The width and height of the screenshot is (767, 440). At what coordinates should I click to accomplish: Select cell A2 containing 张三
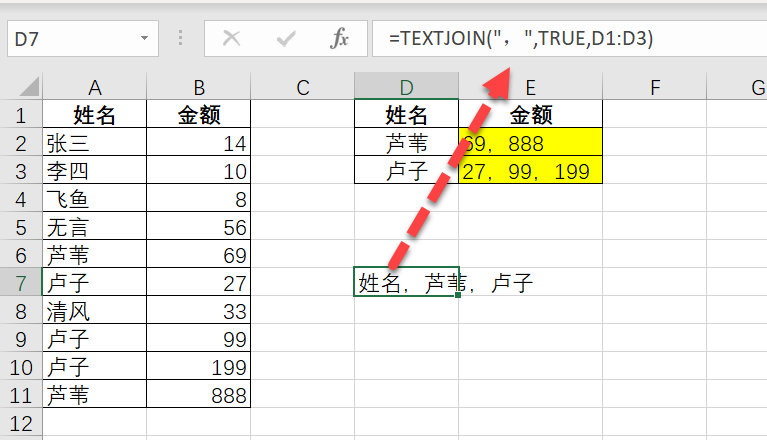coord(94,143)
